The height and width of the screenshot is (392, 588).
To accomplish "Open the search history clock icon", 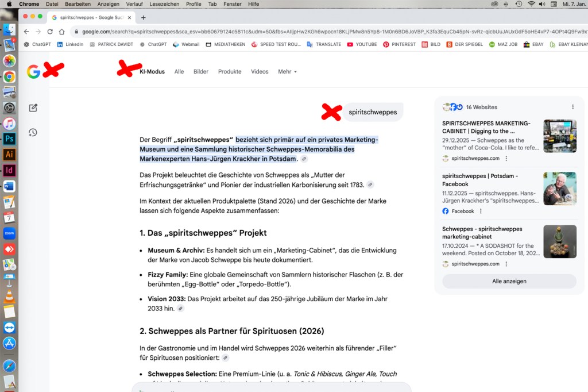I will pos(33,133).
